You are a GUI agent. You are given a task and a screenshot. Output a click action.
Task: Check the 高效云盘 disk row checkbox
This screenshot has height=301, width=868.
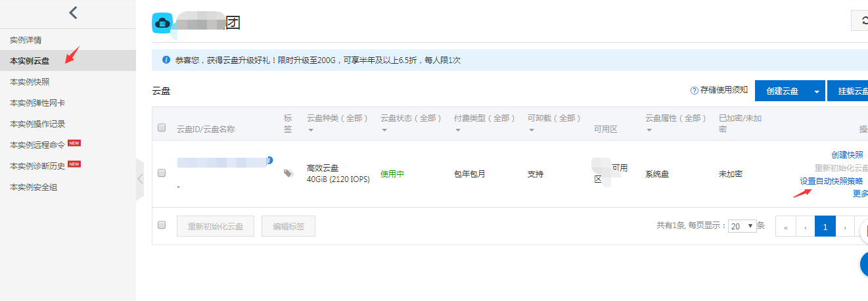(162, 173)
